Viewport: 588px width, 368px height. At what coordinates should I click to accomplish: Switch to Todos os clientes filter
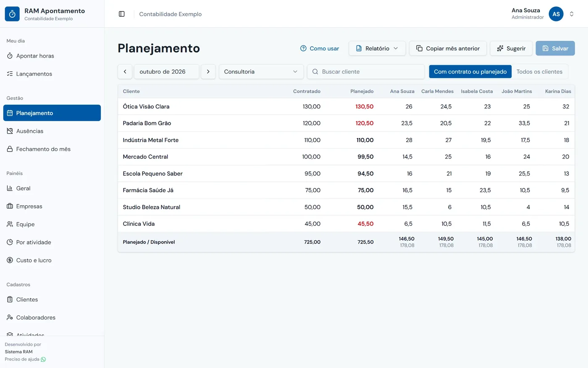pos(539,71)
